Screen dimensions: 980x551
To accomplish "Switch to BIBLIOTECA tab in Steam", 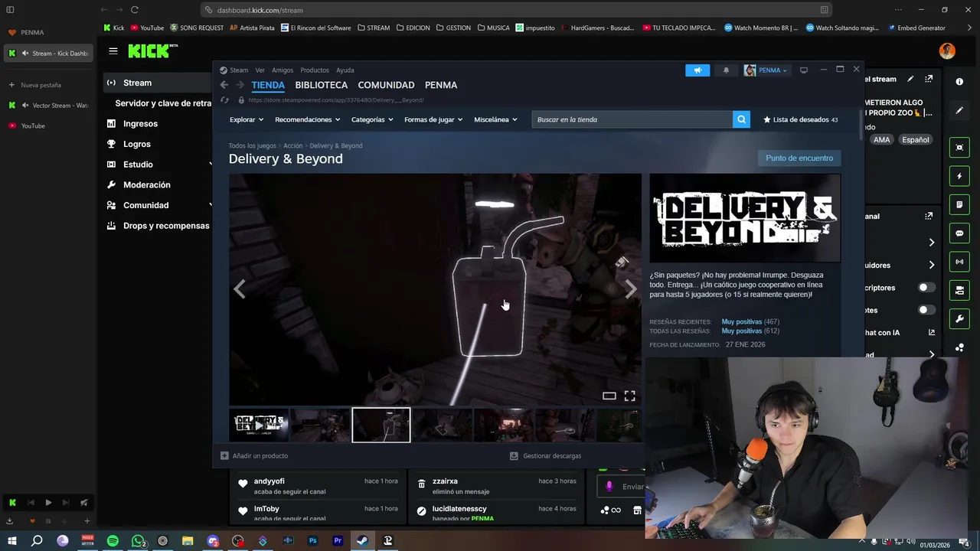I will click(x=322, y=85).
